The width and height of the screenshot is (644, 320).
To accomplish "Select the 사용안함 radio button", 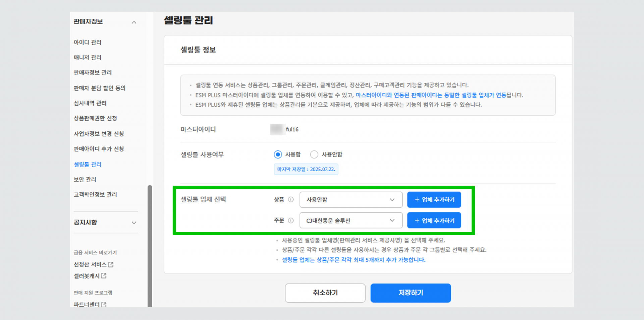I will (x=314, y=154).
